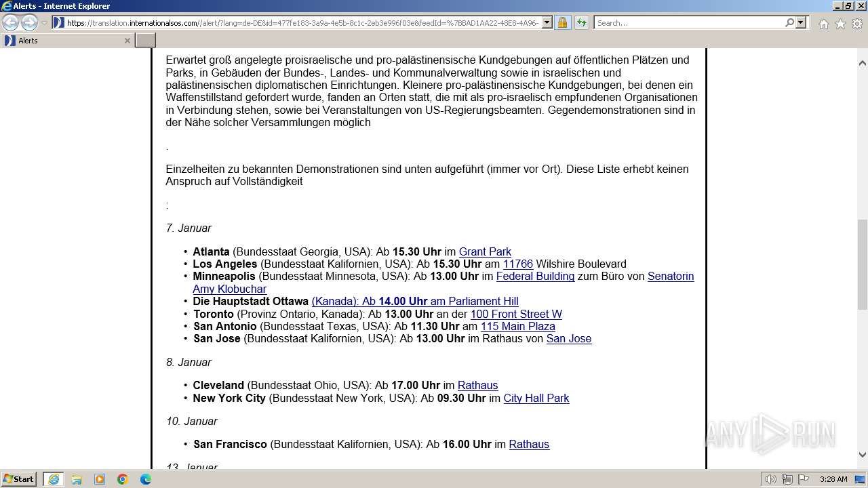Launch Edge from the taskbar
The image size is (868, 488).
[x=146, y=479]
